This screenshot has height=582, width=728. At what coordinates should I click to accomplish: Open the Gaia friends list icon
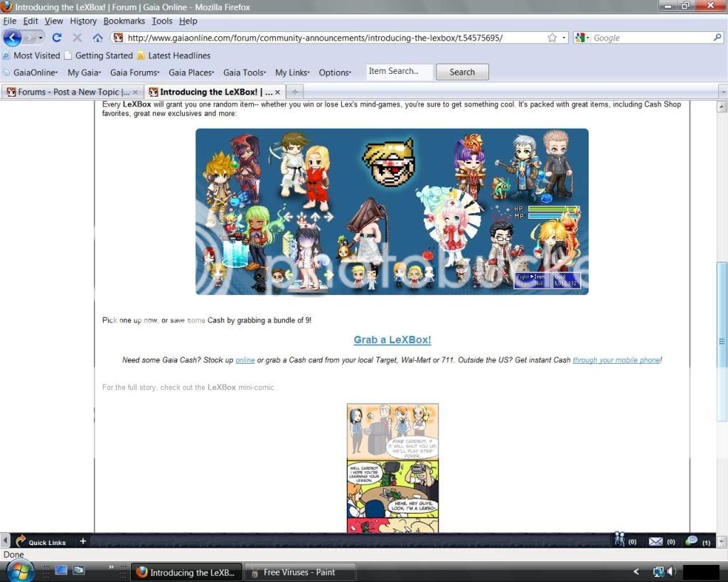620,541
